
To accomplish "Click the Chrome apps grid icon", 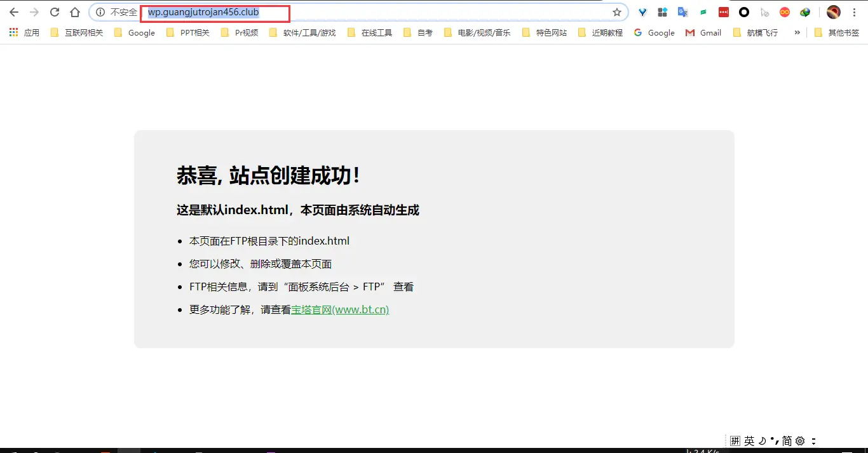I will pyautogui.click(x=13, y=32).
